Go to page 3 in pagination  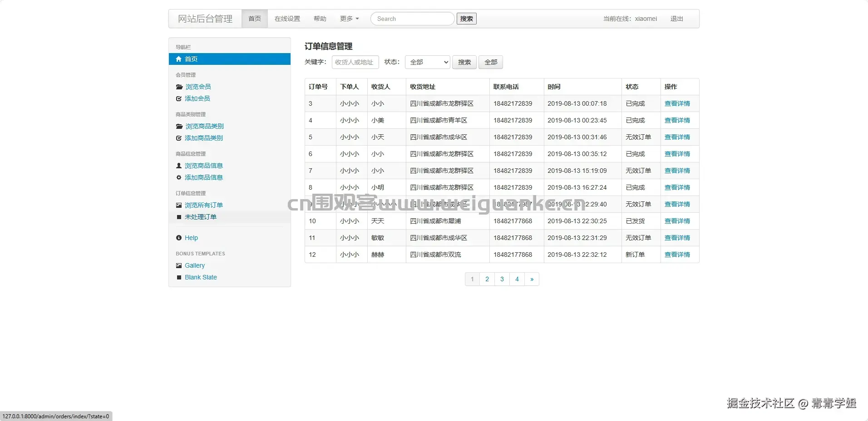[x=502, y=279]
